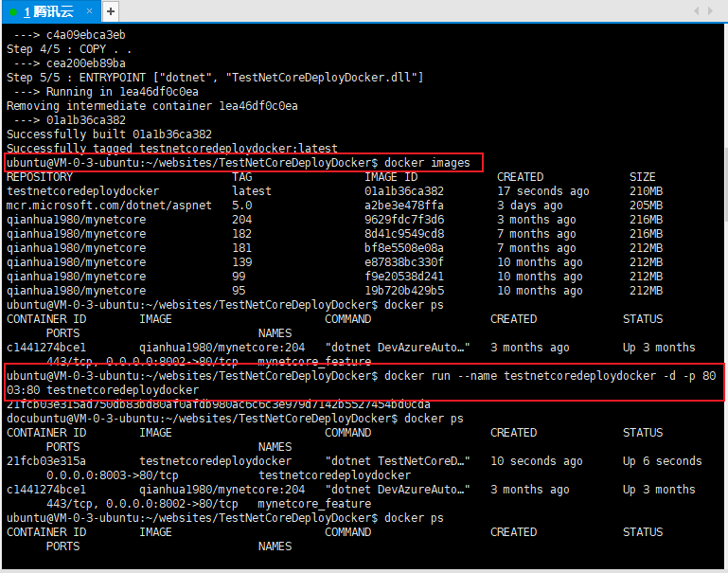The height and width of the screenshot is (573, 728).
Task: Click the Up 6 seconds status text
Action: click(x=662, y=461)
